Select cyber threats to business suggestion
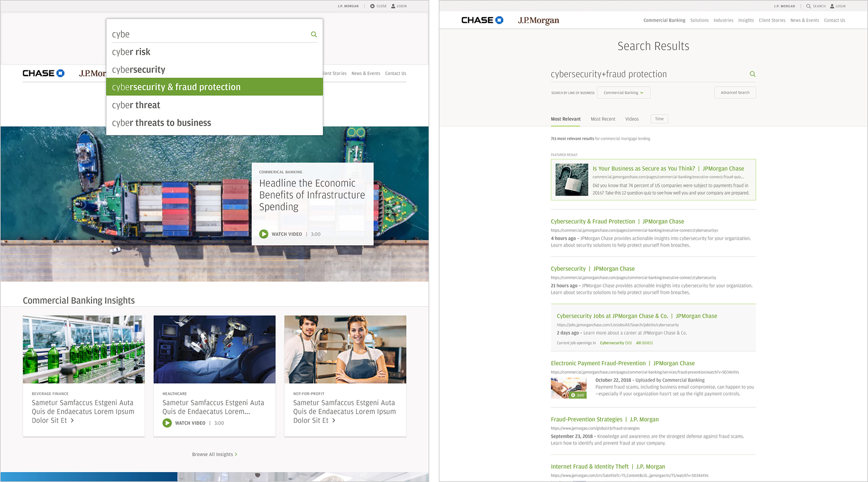Viewport: 868px width, 482px height. (x=214, y=123)
